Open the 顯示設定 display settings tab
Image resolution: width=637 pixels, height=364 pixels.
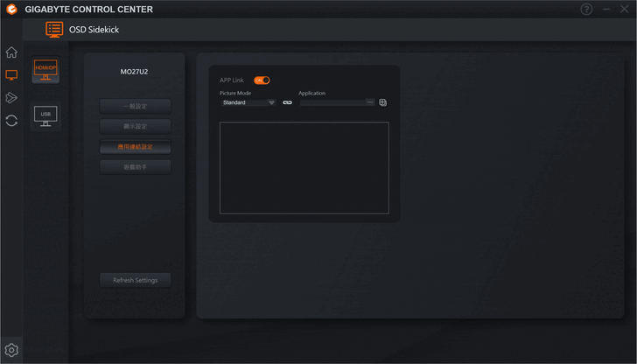[x=136, y=126]
